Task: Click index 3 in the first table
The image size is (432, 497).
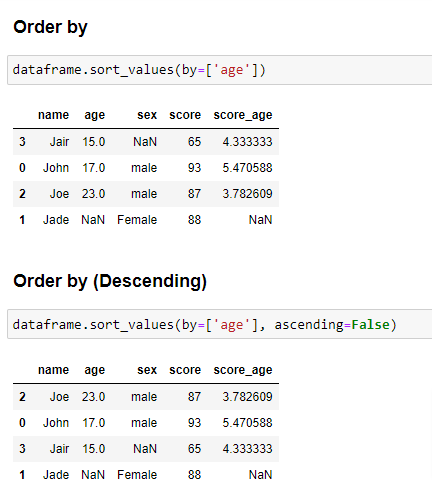Action: tap(22, 142)
